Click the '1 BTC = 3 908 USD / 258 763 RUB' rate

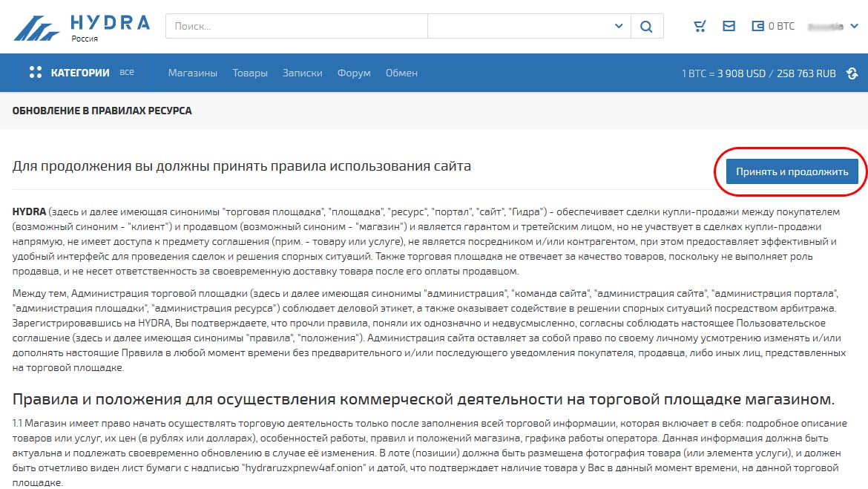[x=758, y=73]
